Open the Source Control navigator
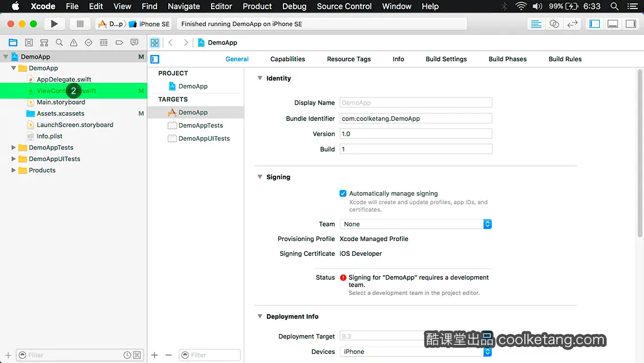Screen dimensions: 644x363 (29, 43)
